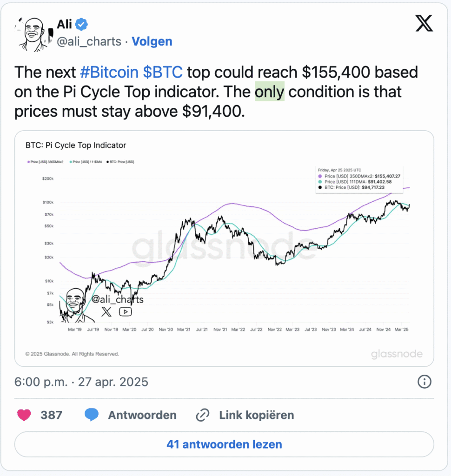
Task: Click the blue verified badge next to Ali
Action: [x=81, y=24]
